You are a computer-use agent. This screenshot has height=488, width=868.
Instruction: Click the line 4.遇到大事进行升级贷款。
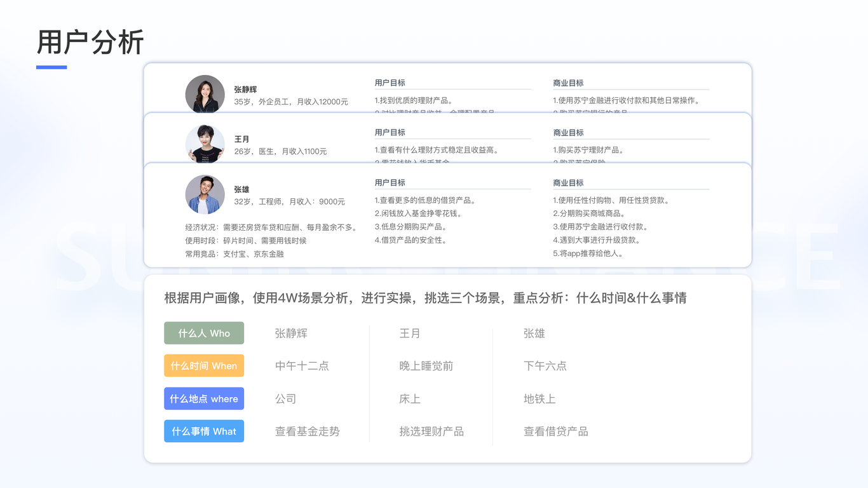coord(597,240)
